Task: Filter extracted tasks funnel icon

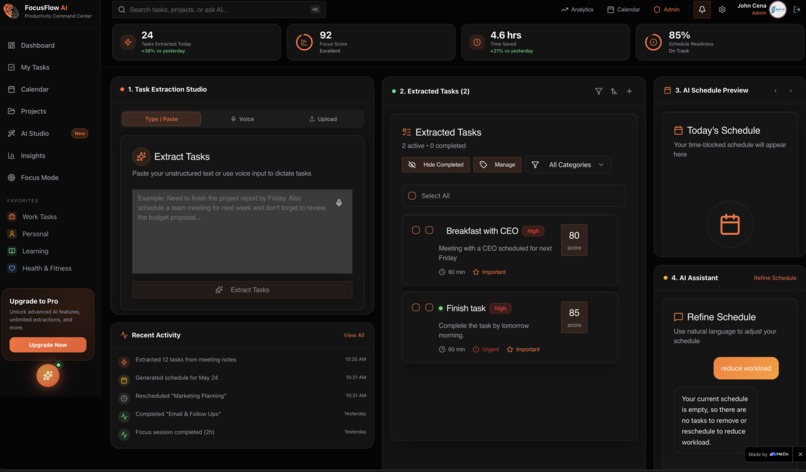Action: click(x=598, y=91)
